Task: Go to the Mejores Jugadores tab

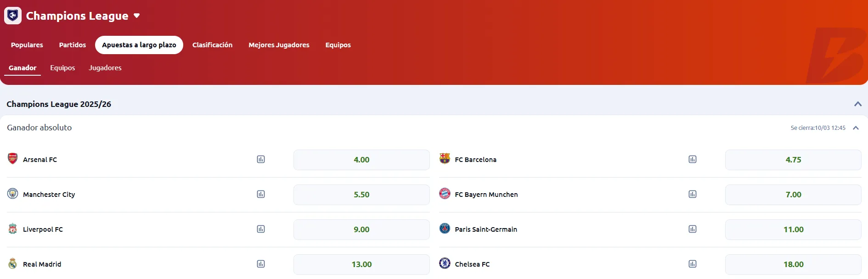Action: pyautogui.click(x=279, y=45)
